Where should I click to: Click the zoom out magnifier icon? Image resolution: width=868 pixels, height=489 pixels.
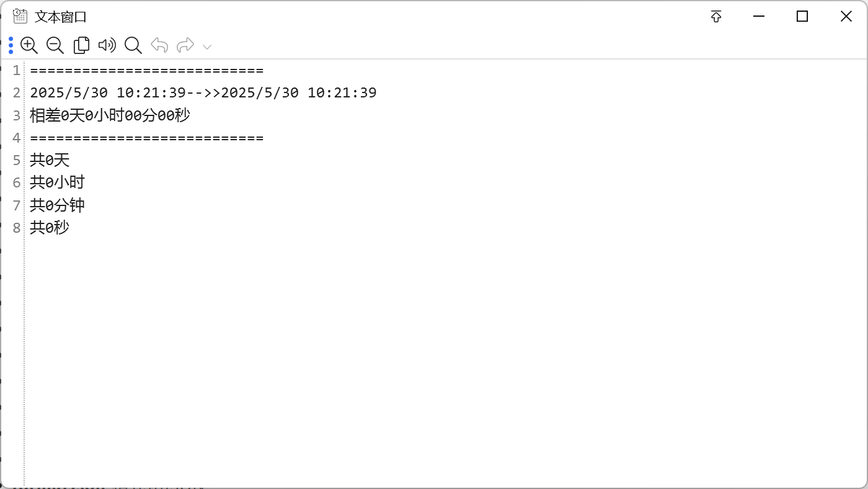pos(55,45)
